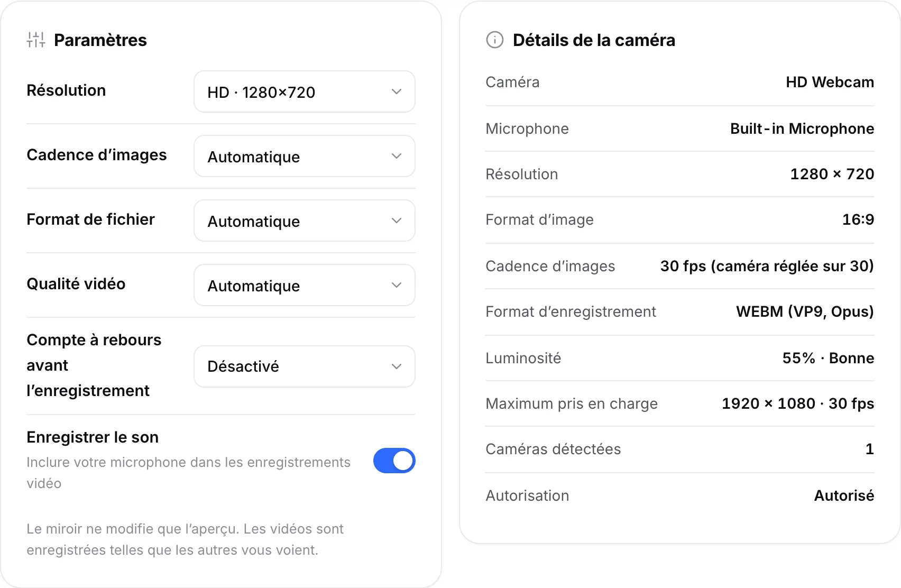Click the HD Webcam value
901x588 pixels.
(x=830, y=82)
